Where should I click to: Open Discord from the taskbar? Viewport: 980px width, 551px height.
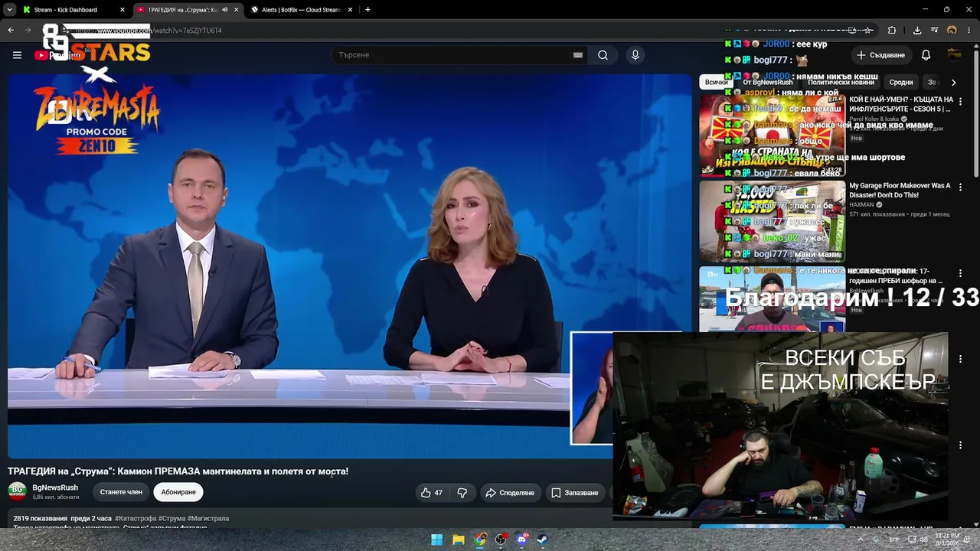pos(522,540)
